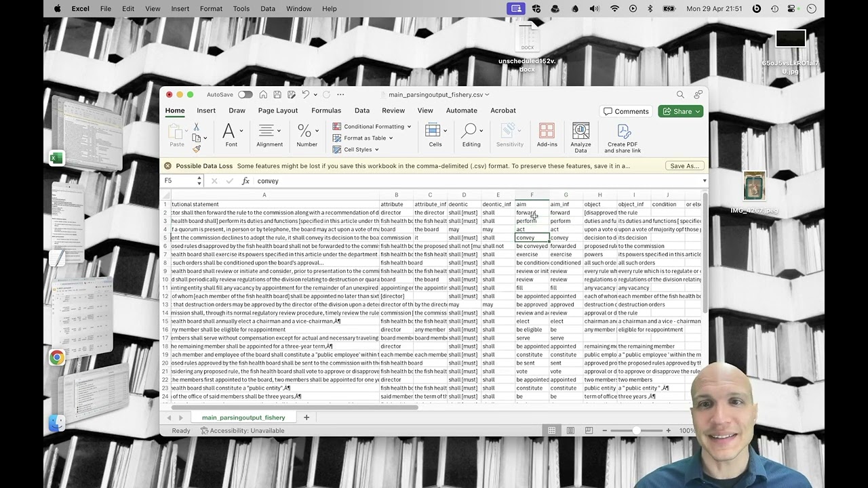Screen dimensions: 868x488
Task: Click the Save As... button in warning bar
Action: pos(684,166)
